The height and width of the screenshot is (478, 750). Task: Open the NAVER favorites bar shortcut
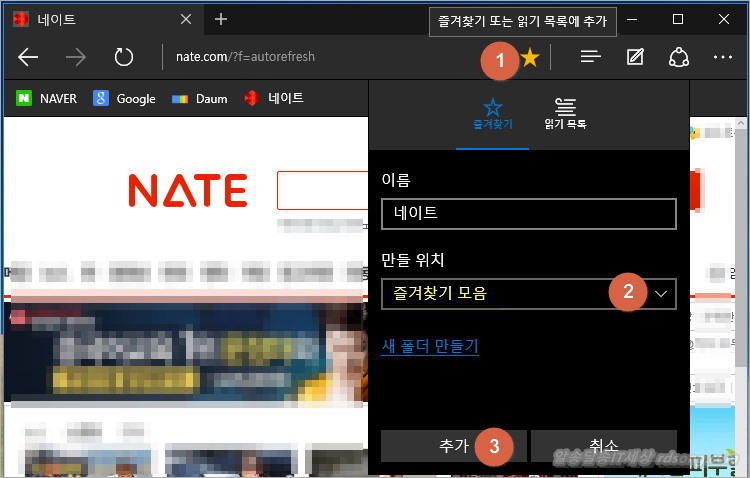(46, 98)
